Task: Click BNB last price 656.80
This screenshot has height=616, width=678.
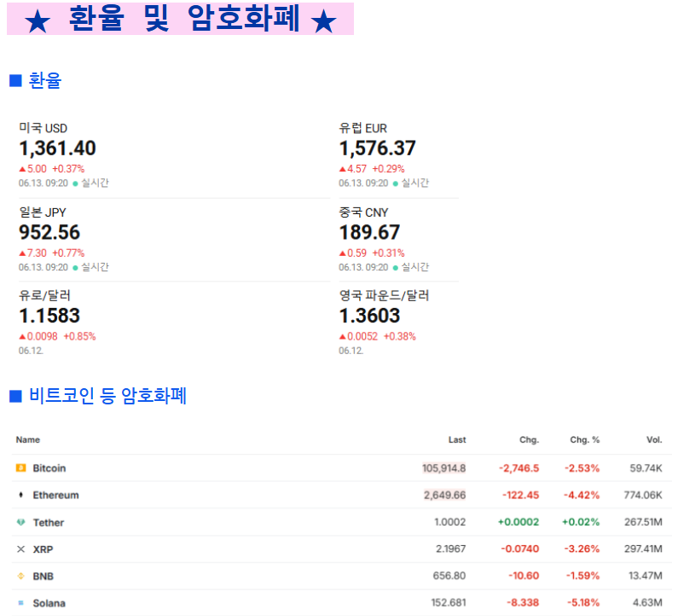Action: [449, 576]
